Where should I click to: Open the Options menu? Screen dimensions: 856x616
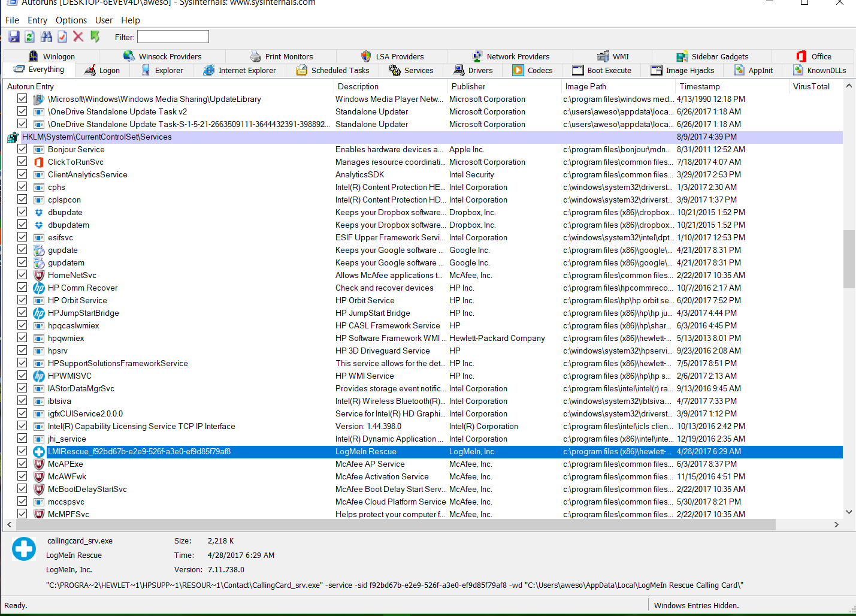pyautogui.click(x=71, y=20)
